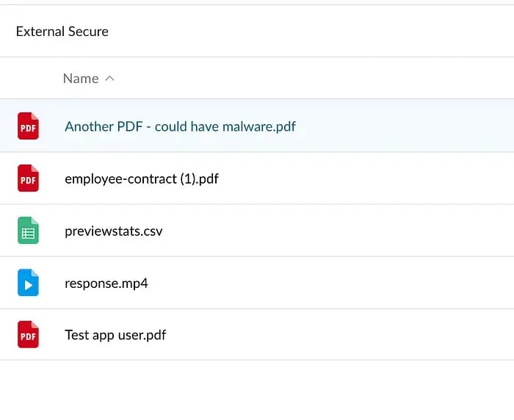Open the response.mp4 file name

106,283
